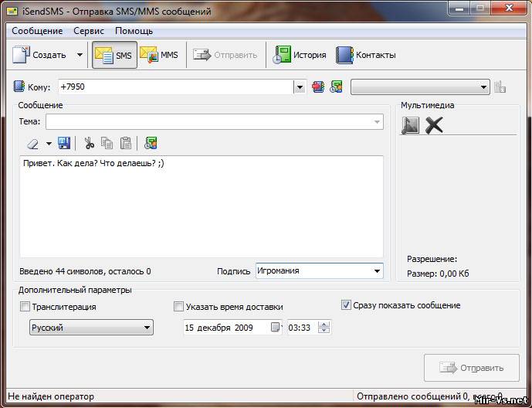The width and height of the screenshot is (532, 408).
Task: Open the eraser tool dropdown arrow
Action: pyautogui.click(x=49, y=144)
